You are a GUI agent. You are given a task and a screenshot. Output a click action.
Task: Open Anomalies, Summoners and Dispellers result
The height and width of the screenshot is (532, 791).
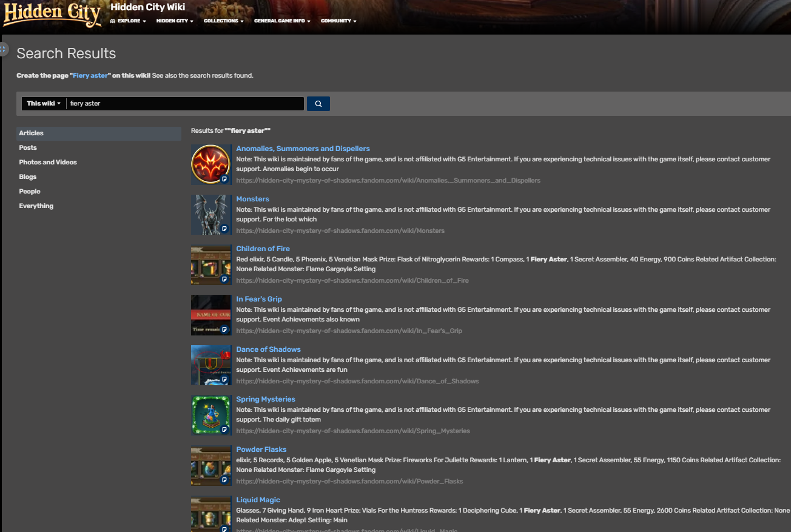(x=303, y=149)
